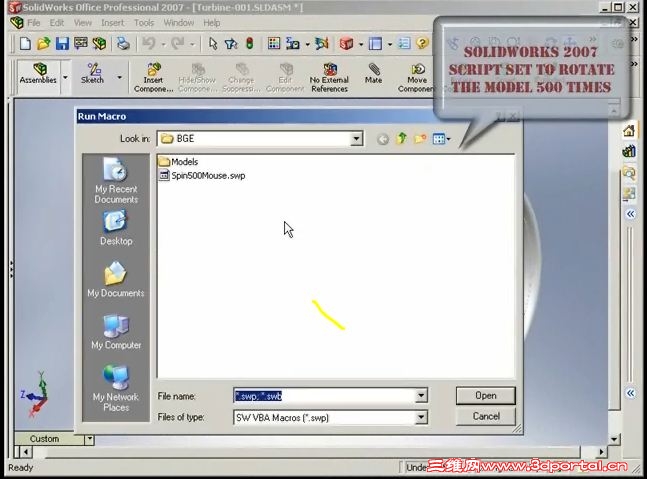Open My Recent Documents place
The image size is (647, 479).
pos(116,181)
